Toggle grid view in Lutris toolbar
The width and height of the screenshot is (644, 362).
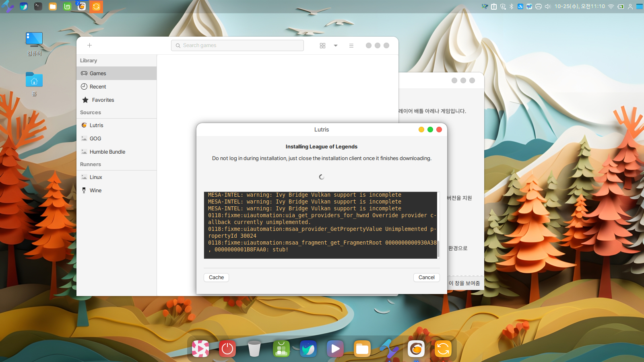tap(322, 45)
